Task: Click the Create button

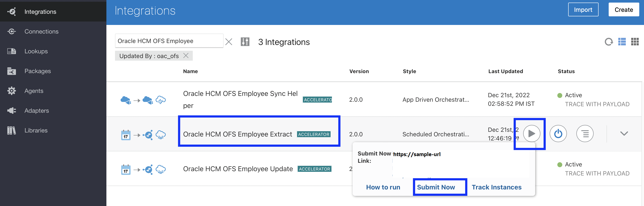Action: 624,9
